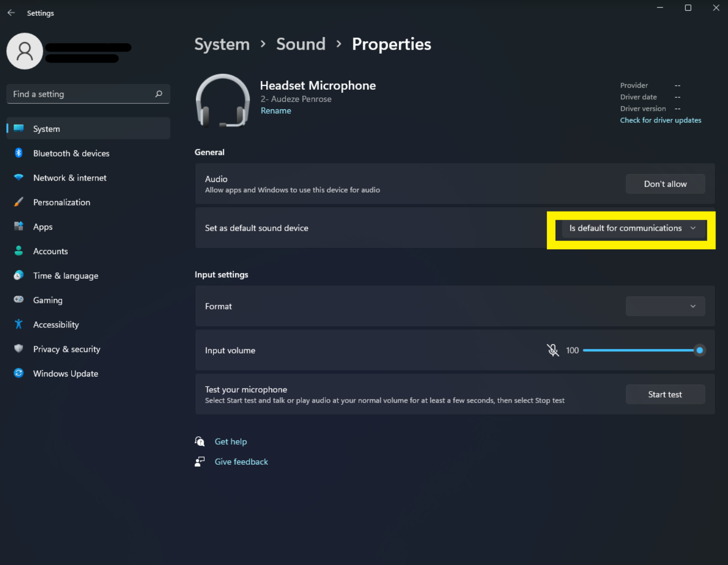The width and height of the screenshot is (728, 565).
Task: Click the Give feedback icon
Action: (200, 462)
